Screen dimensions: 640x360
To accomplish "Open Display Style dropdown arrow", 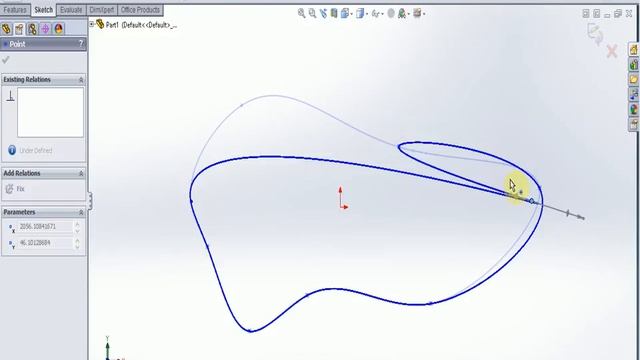I will 367,14.
